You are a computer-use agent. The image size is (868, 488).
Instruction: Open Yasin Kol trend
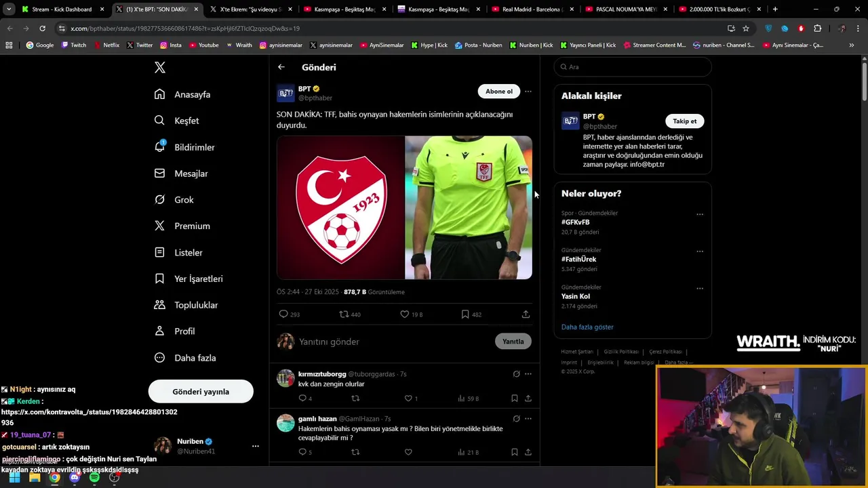(576, 296)
